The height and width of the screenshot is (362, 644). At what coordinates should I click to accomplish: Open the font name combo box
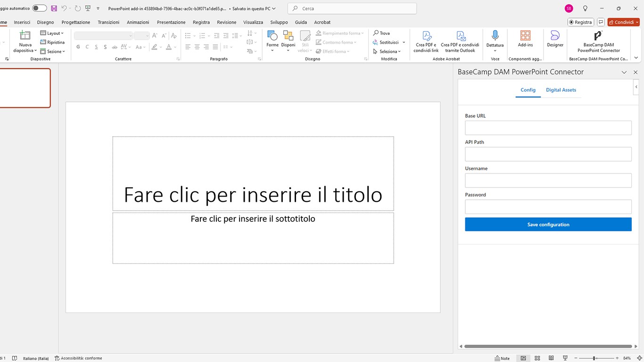click(103, 36)
